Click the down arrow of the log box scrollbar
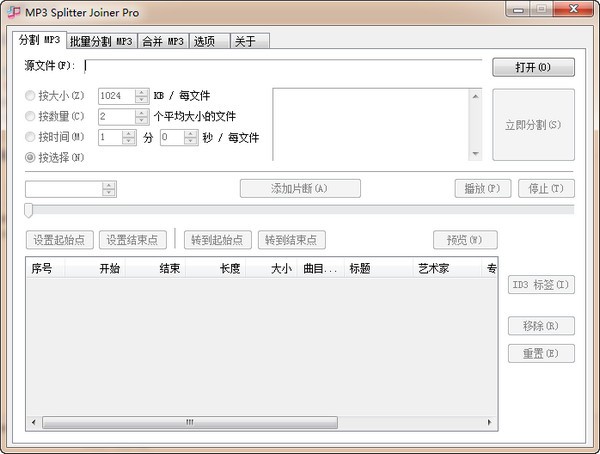The image size is (600, 454). point(475,154)
